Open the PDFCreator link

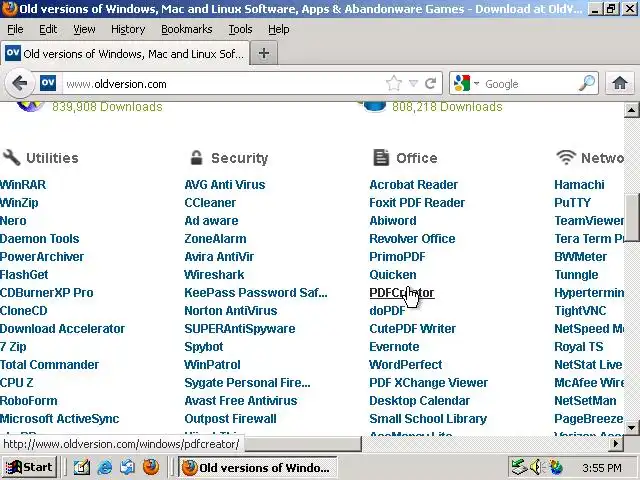coord(402,293)
